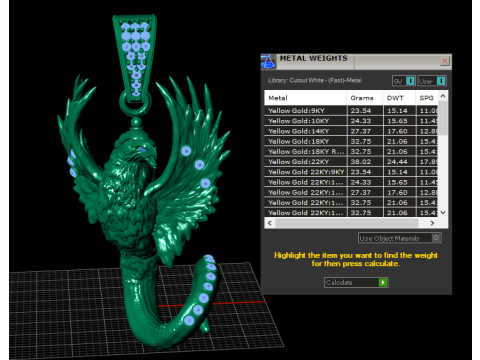Viewport: 480px width, 360px height.
Task: Select the Yellow Gold:9KY row
Action: click(x=351, y=111)
